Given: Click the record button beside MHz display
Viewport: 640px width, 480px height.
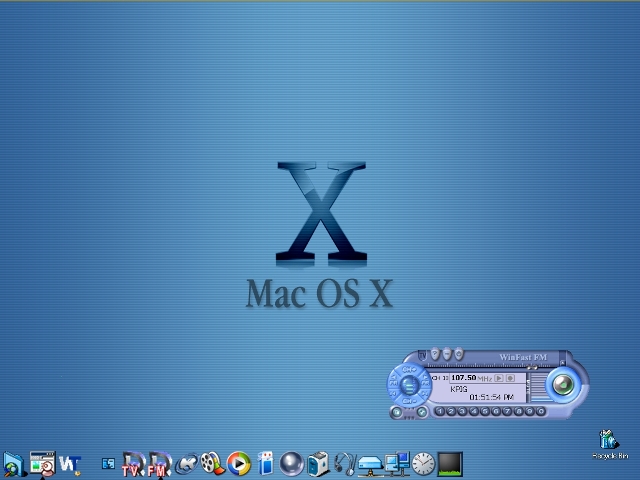Looking at the screenshot, I should click(510, 378).
